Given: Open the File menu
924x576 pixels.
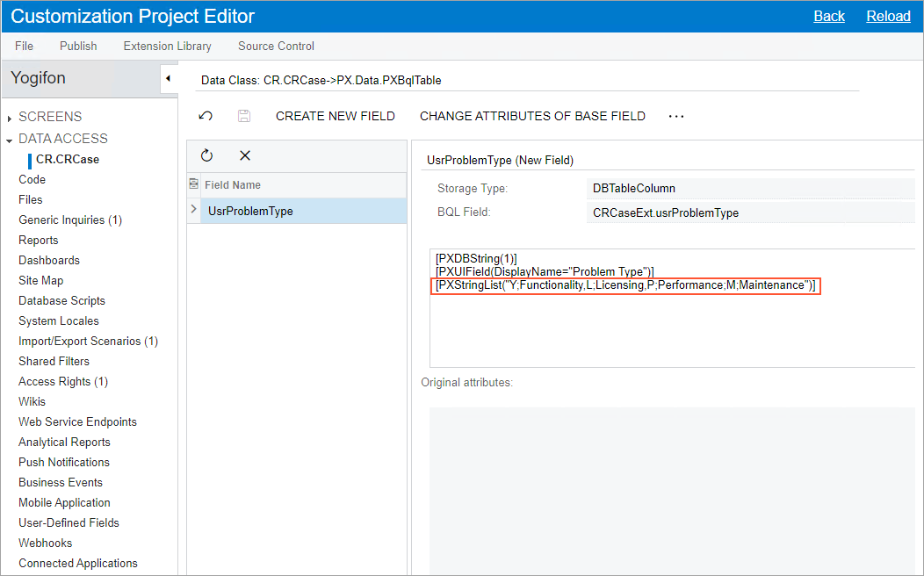Looking at the screenshot, I should click(24, 46).
